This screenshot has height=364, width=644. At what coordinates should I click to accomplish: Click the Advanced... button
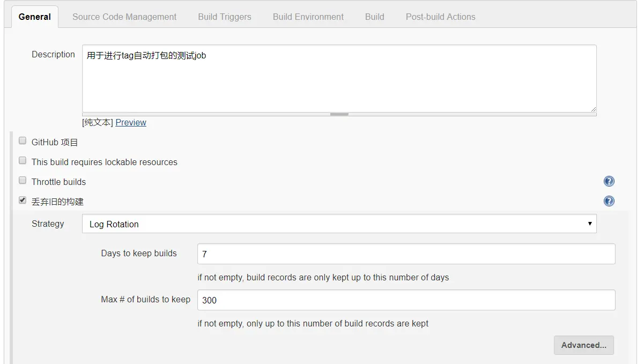(x=583, y=345)
